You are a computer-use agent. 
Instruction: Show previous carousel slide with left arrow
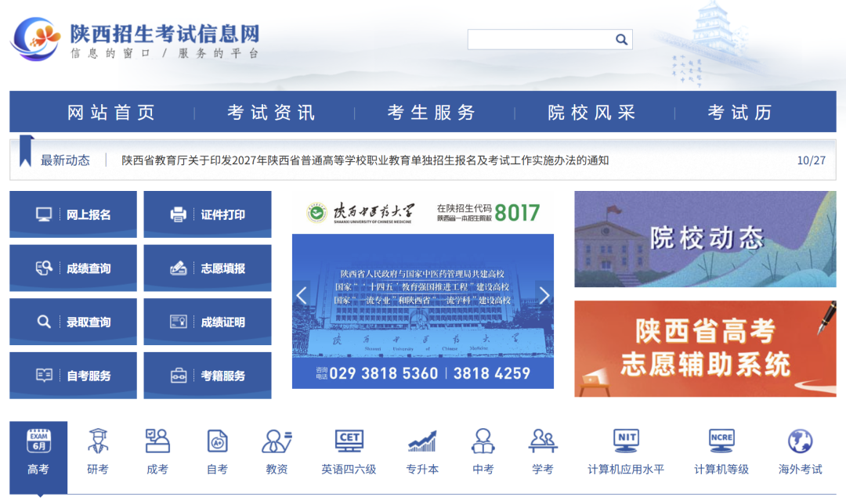(x=302, y=295)
